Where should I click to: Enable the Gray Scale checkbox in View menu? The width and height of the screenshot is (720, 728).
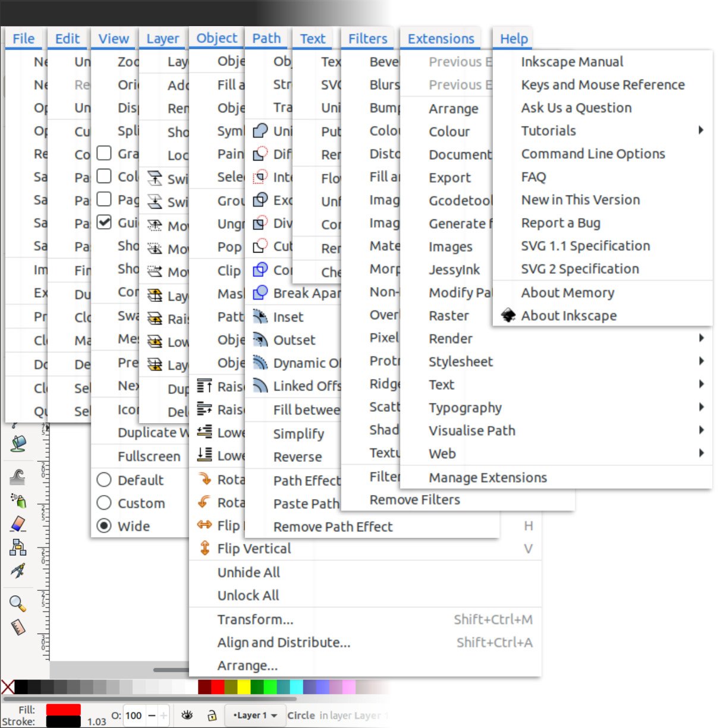click(104, 153)
